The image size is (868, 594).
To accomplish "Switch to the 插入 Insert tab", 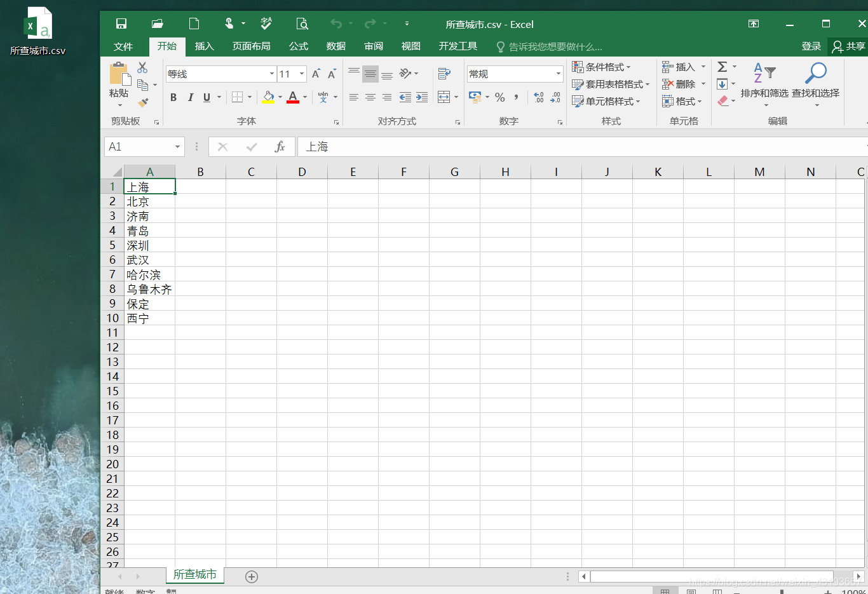I will pyautogui.click(x=205, y=46).
